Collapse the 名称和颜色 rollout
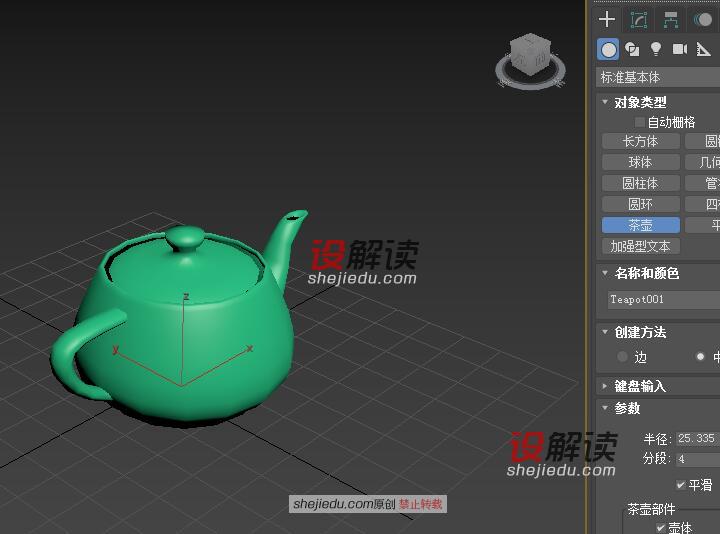Screen dimensions: 720x534 coord(605,273)
